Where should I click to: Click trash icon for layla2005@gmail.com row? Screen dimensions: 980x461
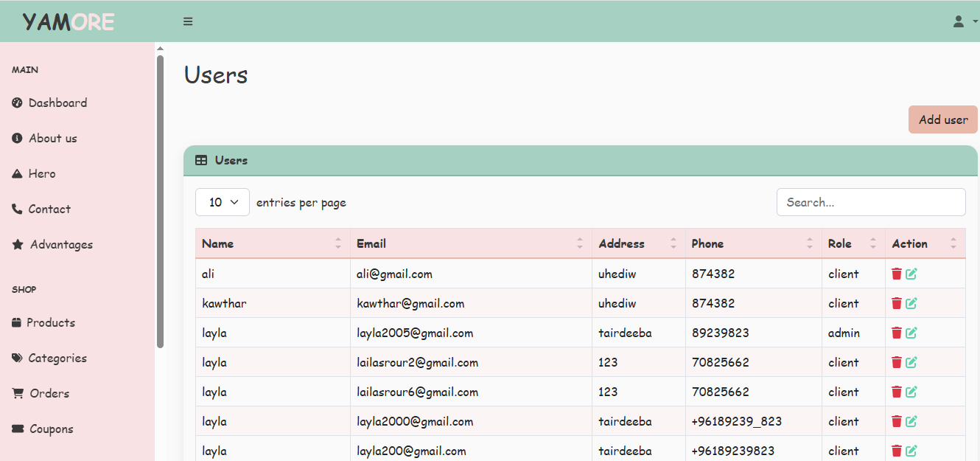897,333
